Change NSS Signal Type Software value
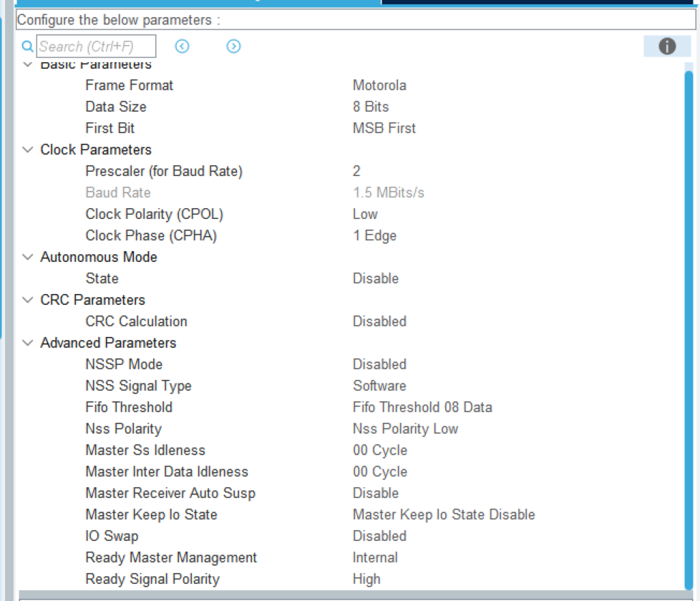This screenshot has width=700, height=601. coord(379,386)
